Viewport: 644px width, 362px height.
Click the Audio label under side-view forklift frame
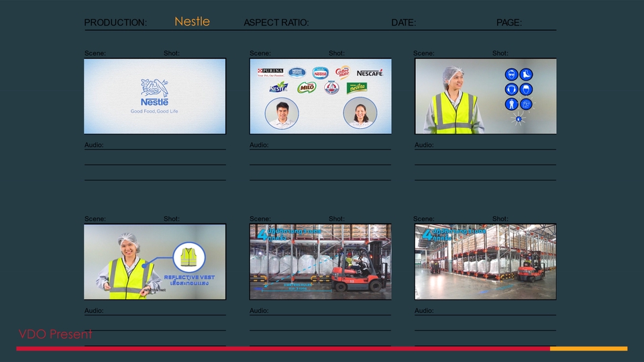(x=259, y=310)
